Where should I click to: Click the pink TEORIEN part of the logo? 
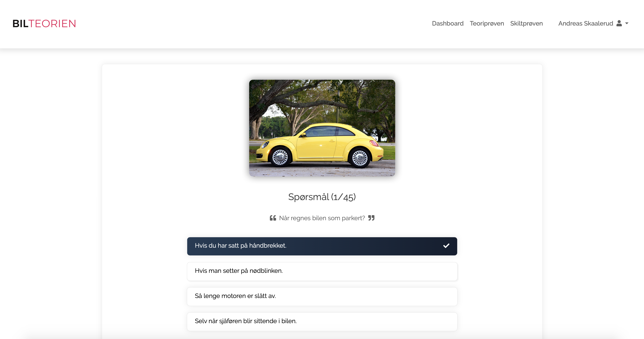[52, 24]
